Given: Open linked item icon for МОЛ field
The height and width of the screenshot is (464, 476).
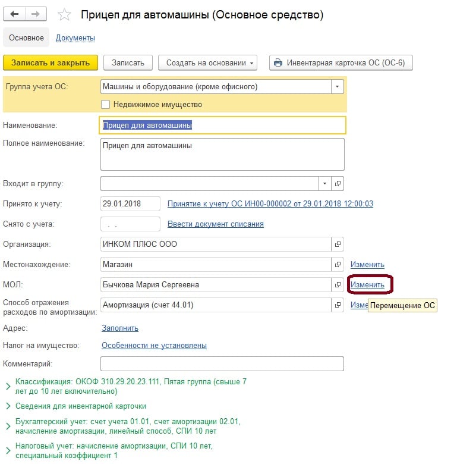Looking at the screenshot, I should pos(338,285).
